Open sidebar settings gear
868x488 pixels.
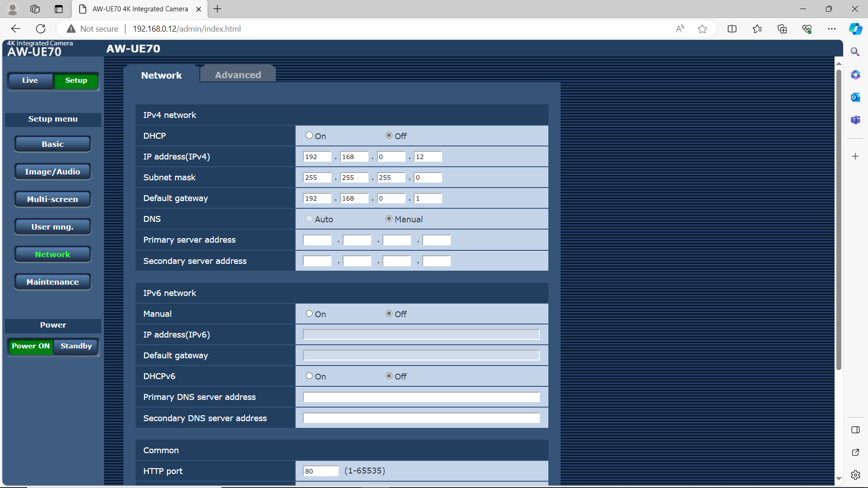coord(855,475)
